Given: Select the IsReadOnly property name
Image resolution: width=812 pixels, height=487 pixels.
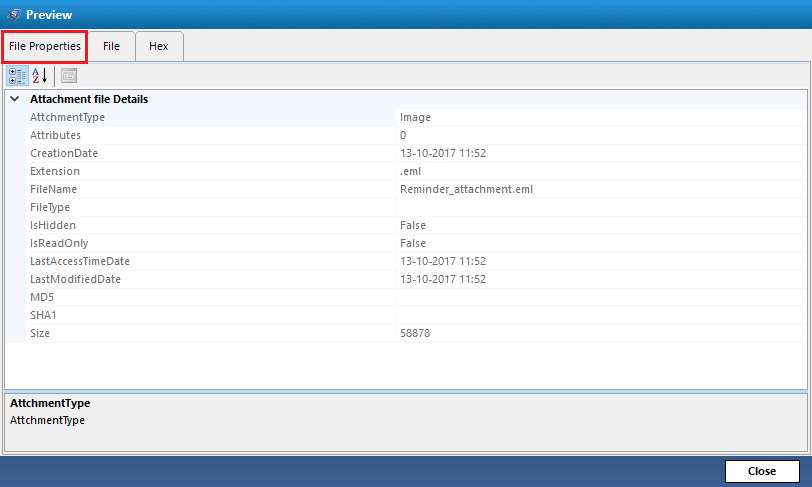Looking at the screenshot, I should pos(59,243).
